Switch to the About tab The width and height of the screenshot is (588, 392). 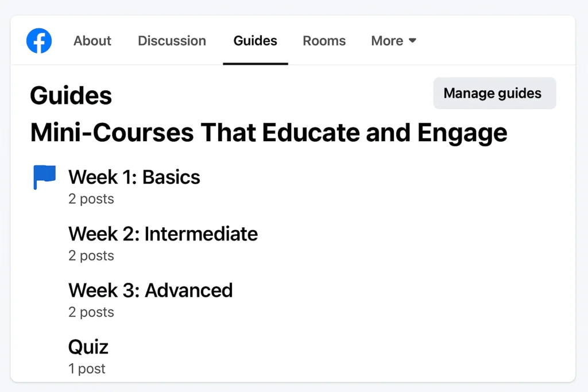[x=92, y=41]
